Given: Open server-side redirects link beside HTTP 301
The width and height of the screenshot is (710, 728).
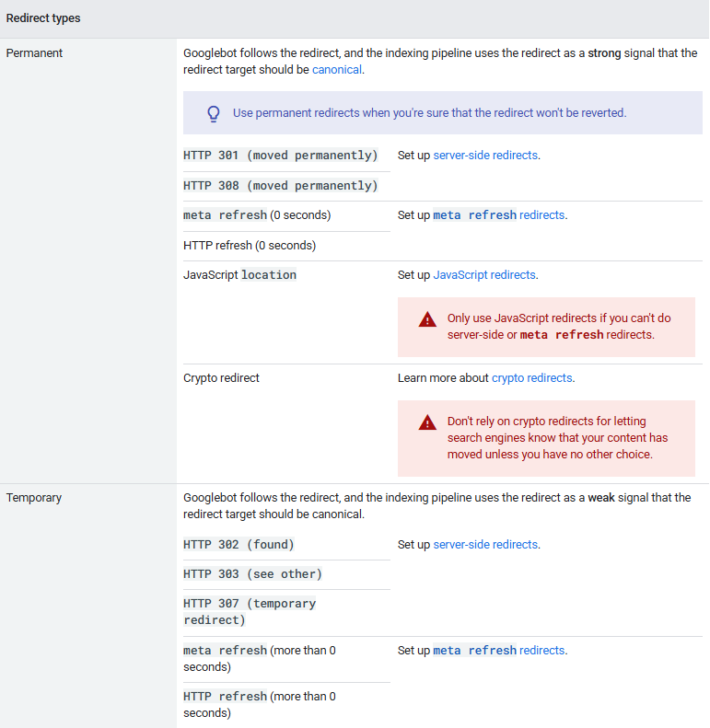Looking at the screenshot, I should (x=485, y=156).
